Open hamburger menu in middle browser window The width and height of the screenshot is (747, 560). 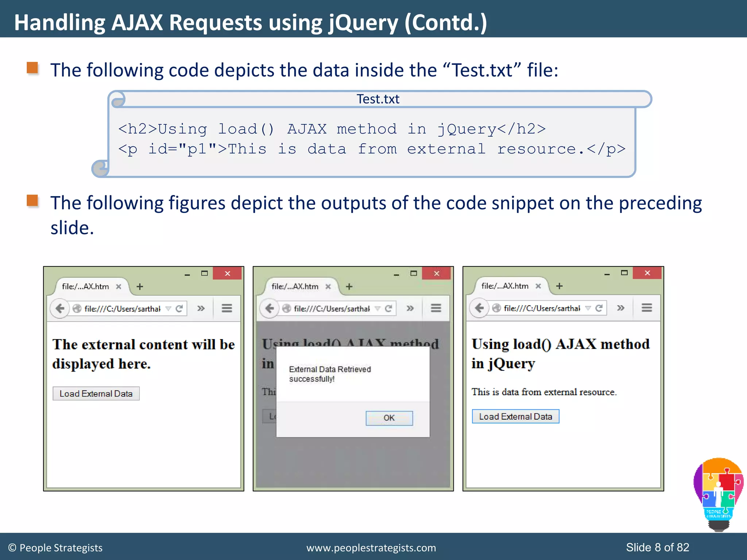pyautogui.click(x=436, y=308)
